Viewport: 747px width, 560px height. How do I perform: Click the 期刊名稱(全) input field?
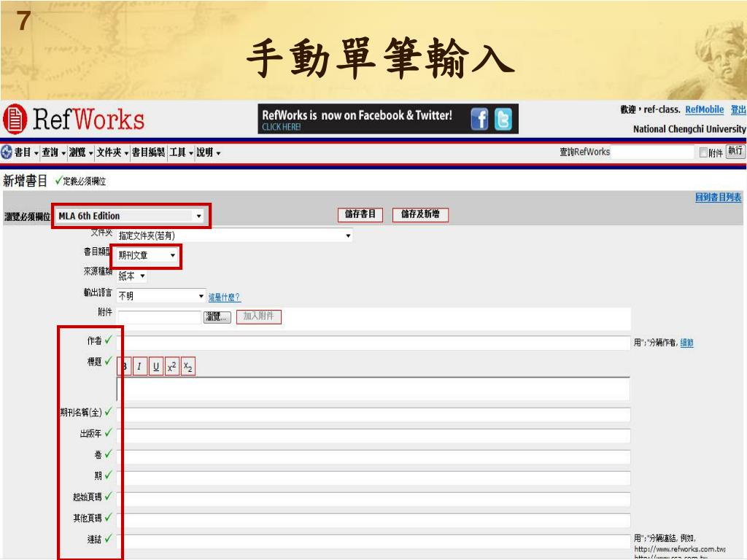coord(374,414)
